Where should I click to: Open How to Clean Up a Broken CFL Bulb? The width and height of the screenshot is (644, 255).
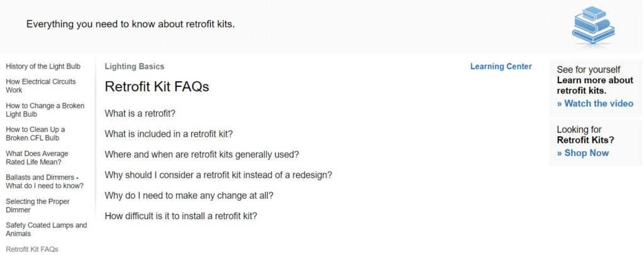click(x=35, y=133)
